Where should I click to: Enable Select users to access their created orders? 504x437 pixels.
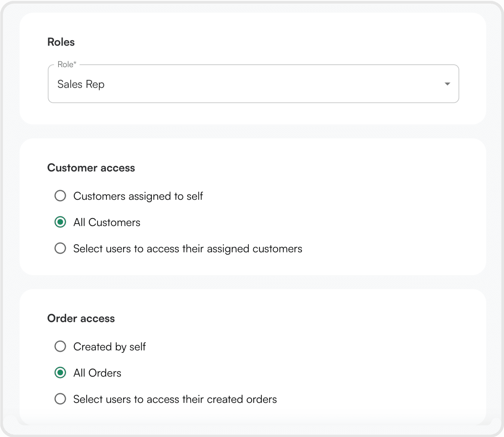(60, 399)
